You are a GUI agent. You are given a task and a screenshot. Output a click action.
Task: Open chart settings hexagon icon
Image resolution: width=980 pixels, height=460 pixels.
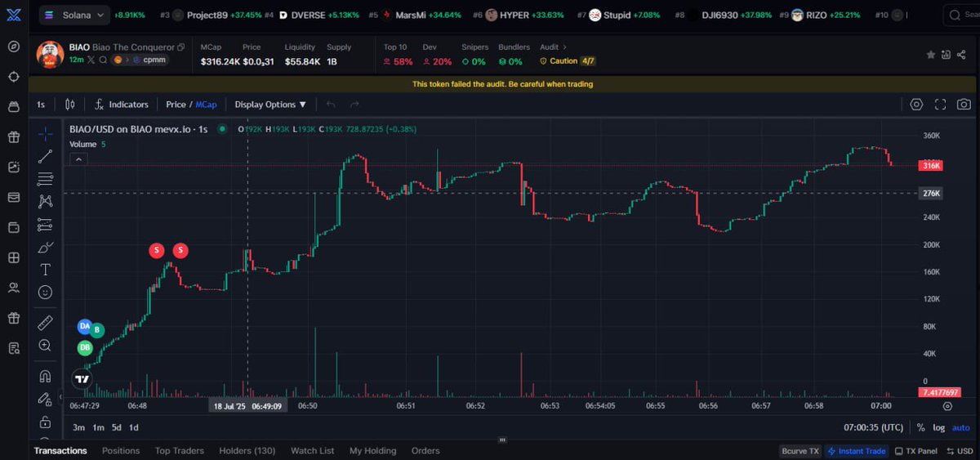point(916,105)
